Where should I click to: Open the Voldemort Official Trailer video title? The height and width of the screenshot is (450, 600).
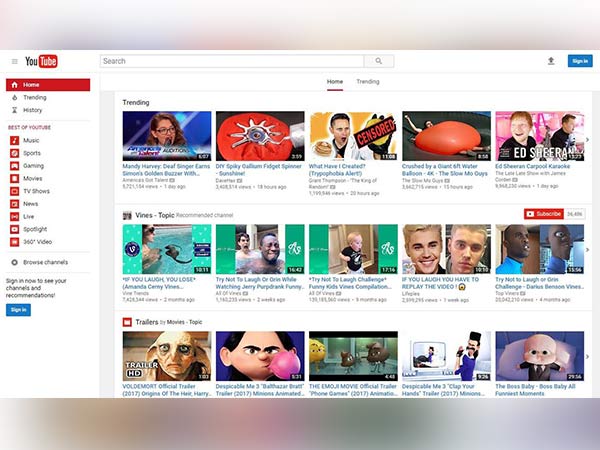pos(165,390)
